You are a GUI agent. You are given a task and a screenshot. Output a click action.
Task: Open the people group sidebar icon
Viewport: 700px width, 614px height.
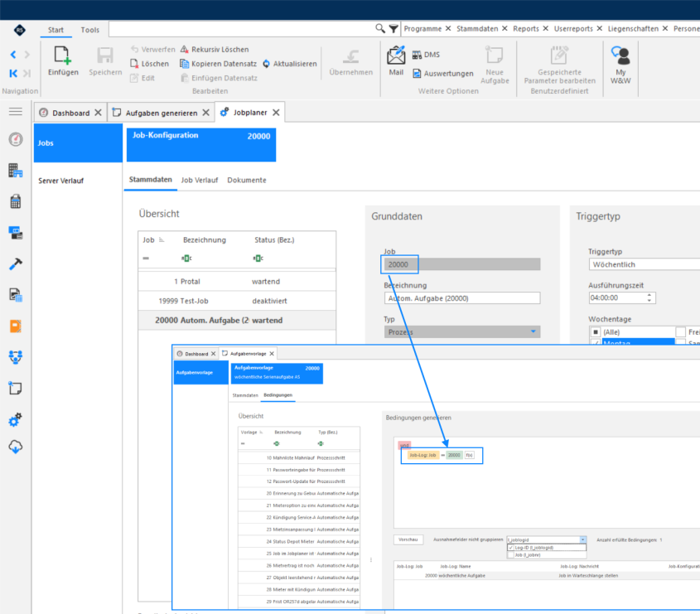pos(16,357)
